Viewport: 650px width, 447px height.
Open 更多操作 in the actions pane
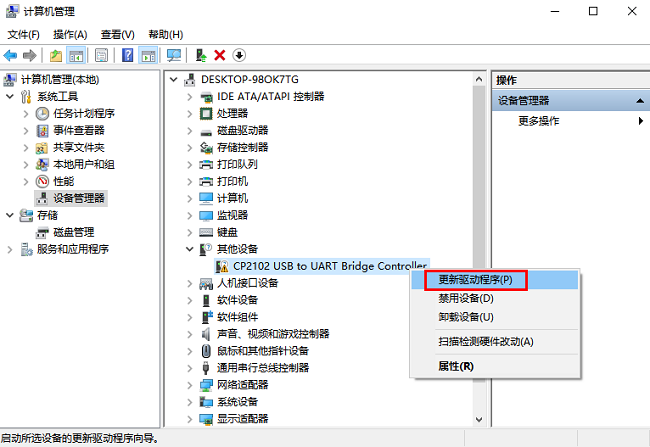[x=538, y=121]
